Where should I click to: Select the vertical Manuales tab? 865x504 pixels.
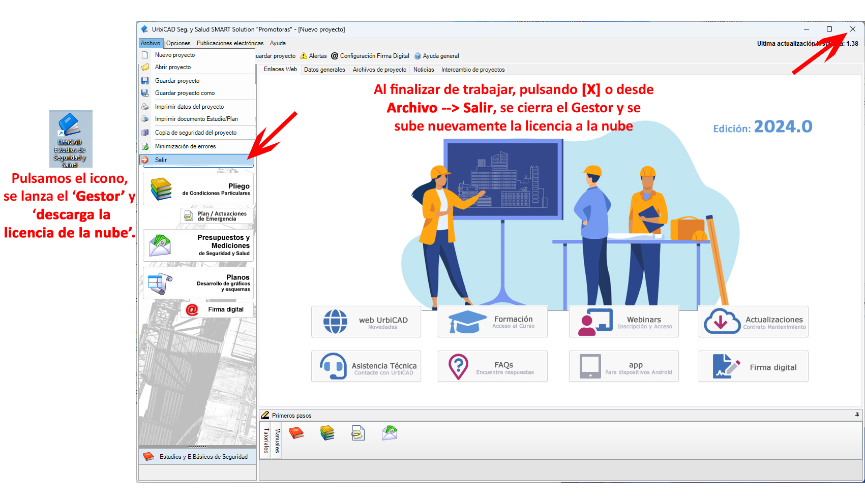(x=277, y=440)
